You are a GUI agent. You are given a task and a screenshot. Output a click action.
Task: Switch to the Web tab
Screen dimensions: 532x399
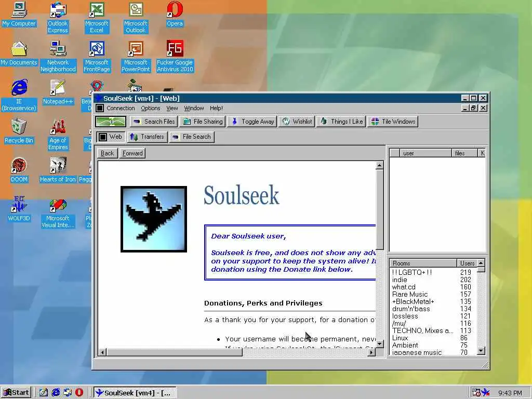coord(110,137)
